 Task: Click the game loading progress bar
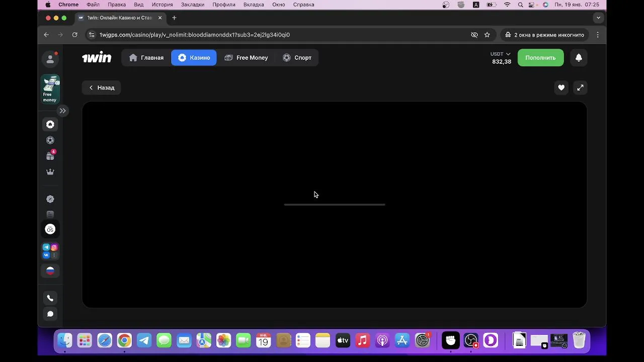click(x=335, y=205)
